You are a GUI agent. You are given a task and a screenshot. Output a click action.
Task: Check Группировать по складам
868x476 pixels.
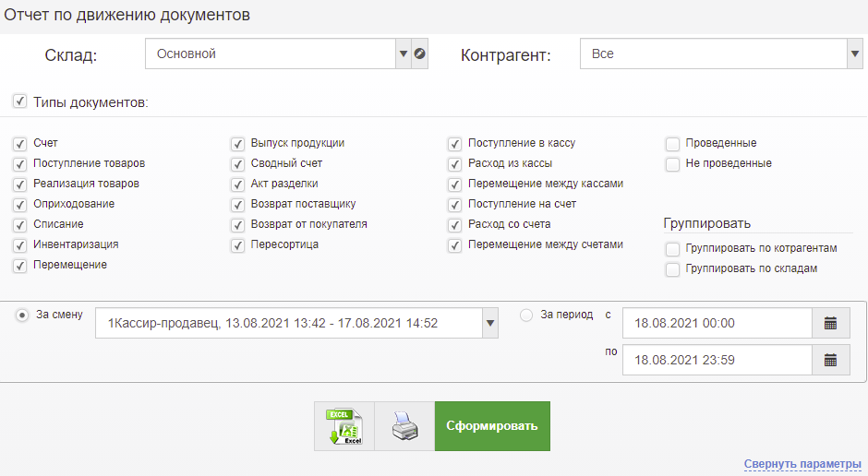coord(672,269)
